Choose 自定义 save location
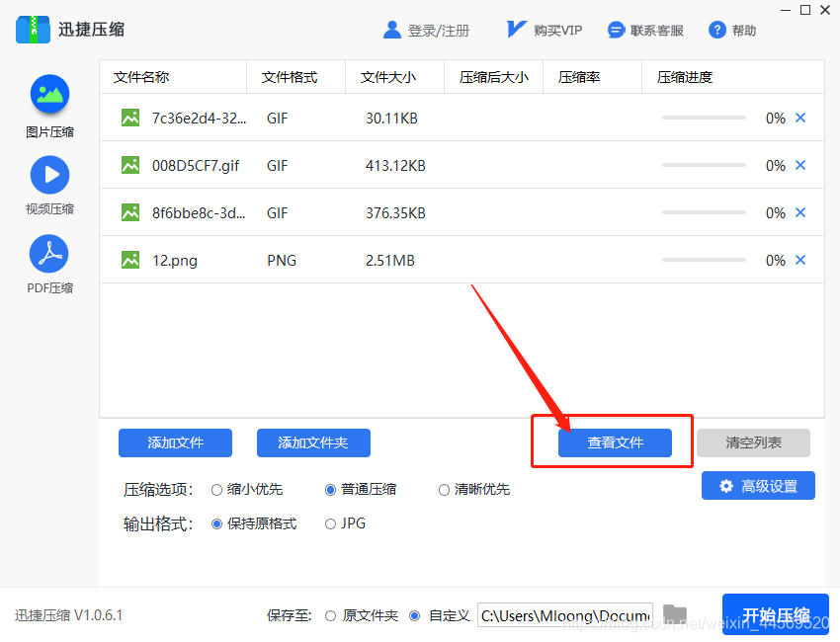The width and height of the screenshot is (840, 642). (x=414, y=615)
